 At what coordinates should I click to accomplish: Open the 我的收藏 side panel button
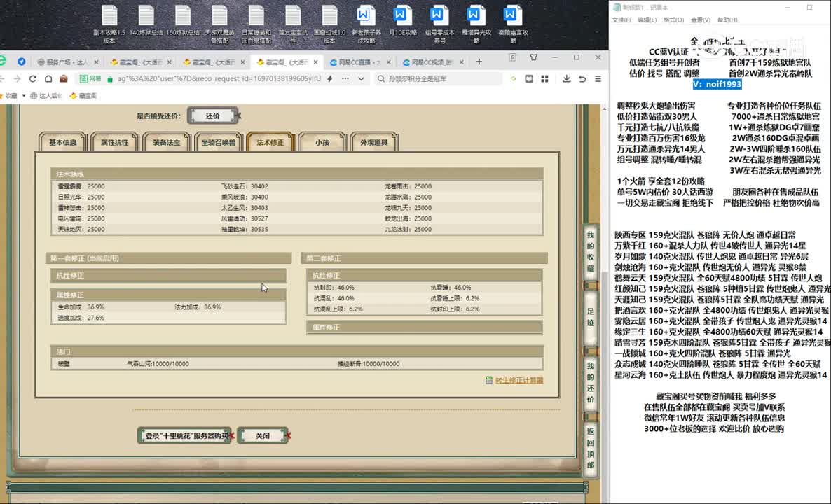coord(591,251)
